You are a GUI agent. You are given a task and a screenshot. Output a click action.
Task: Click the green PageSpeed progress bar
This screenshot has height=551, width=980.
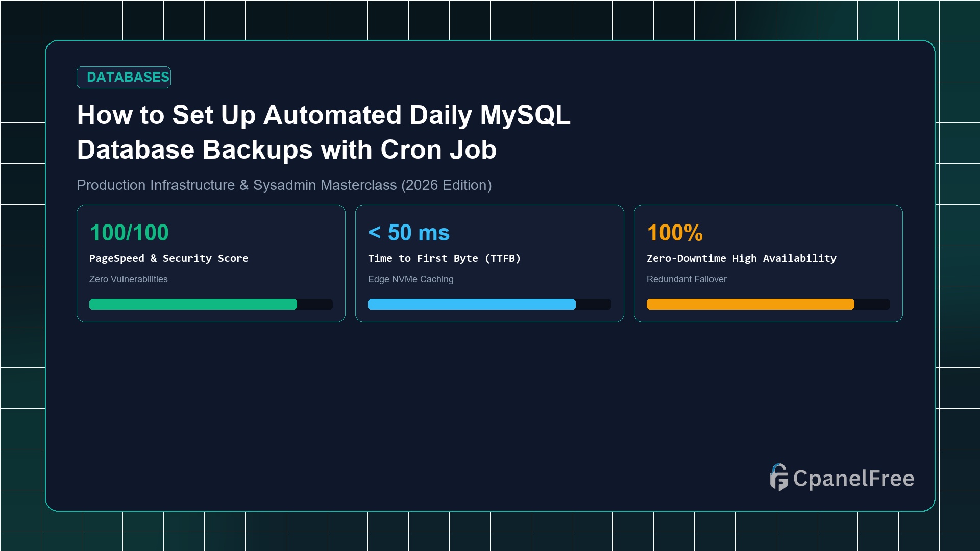coord(211,305)
